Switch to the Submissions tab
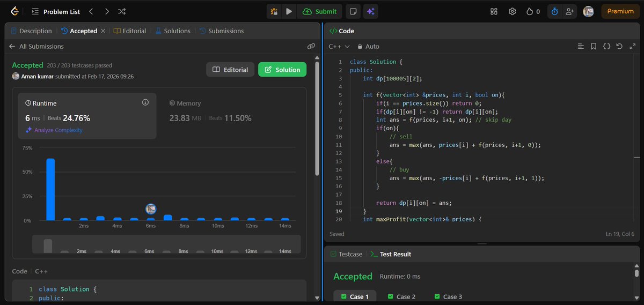Image resolution: width=644 pixels, height=305 pixels. click(x=221, y=31)
